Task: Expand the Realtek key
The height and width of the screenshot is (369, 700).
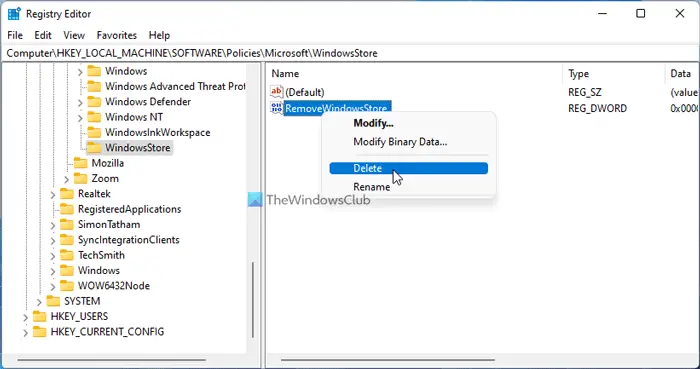Action: (x=53, y=194)
